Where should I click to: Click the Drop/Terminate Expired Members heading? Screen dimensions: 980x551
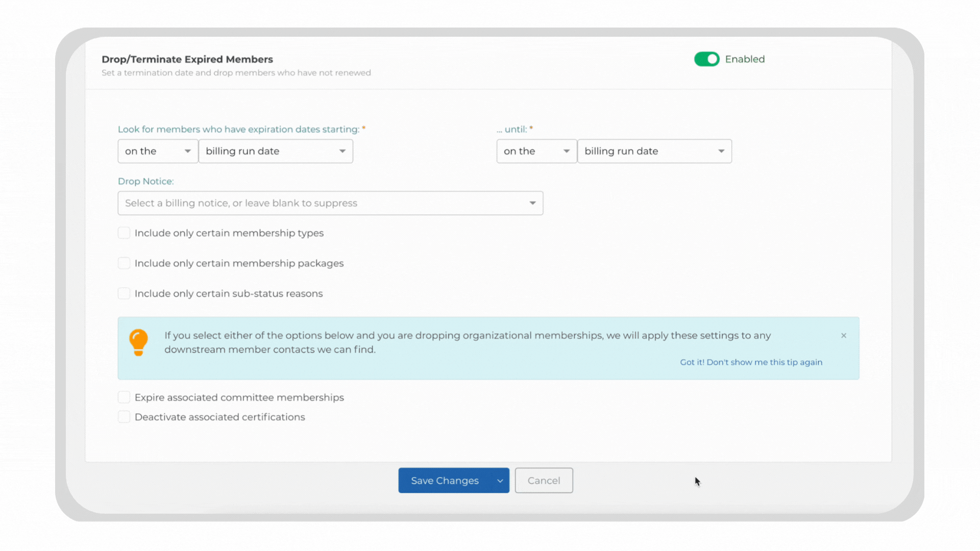pos(187,59)
